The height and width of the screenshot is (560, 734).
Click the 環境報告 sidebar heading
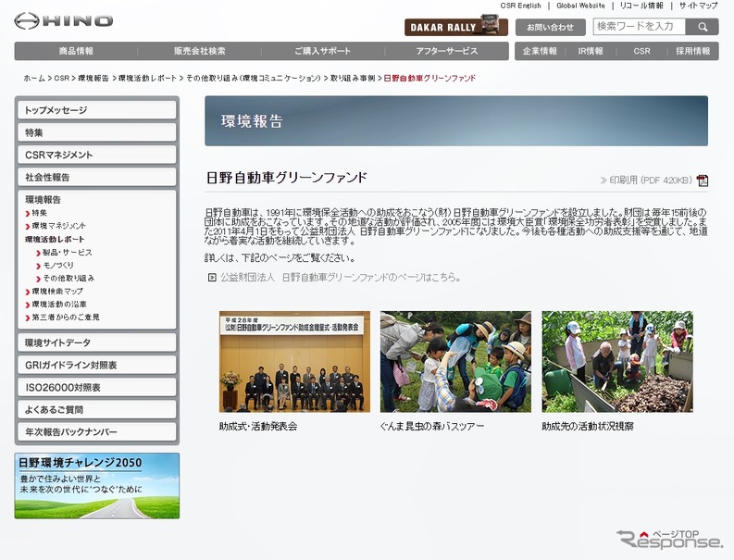pyautogui.click(x=44, y=200)
